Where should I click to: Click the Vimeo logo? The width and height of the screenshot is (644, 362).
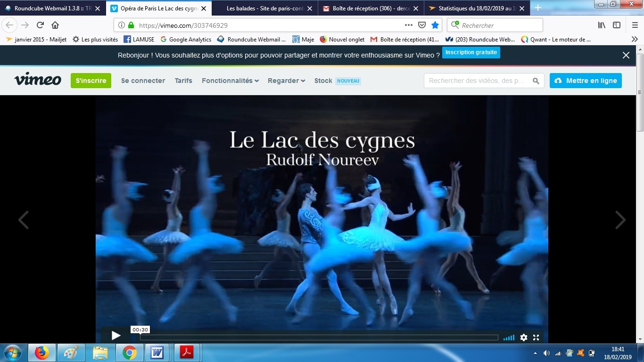click(38, 80)
